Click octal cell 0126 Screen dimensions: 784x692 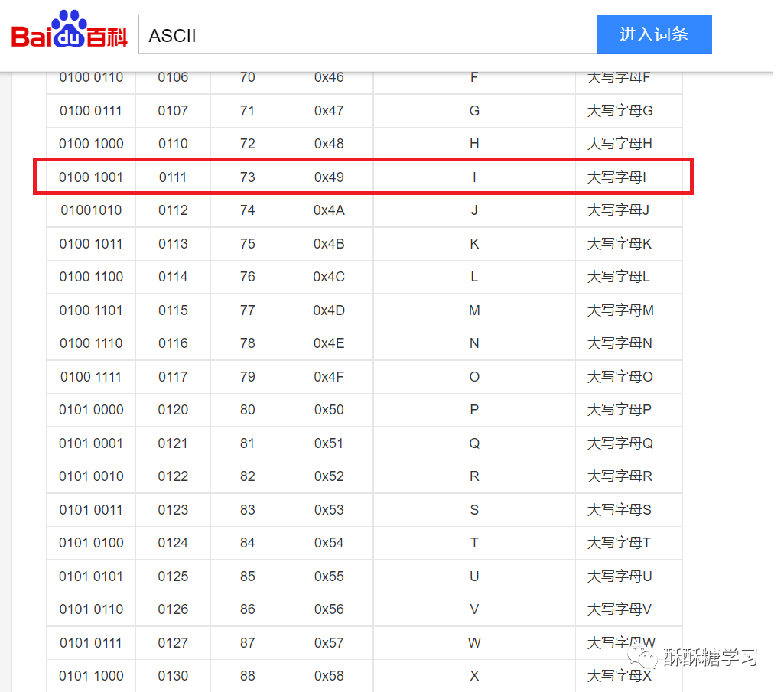(x=173, y=609)
